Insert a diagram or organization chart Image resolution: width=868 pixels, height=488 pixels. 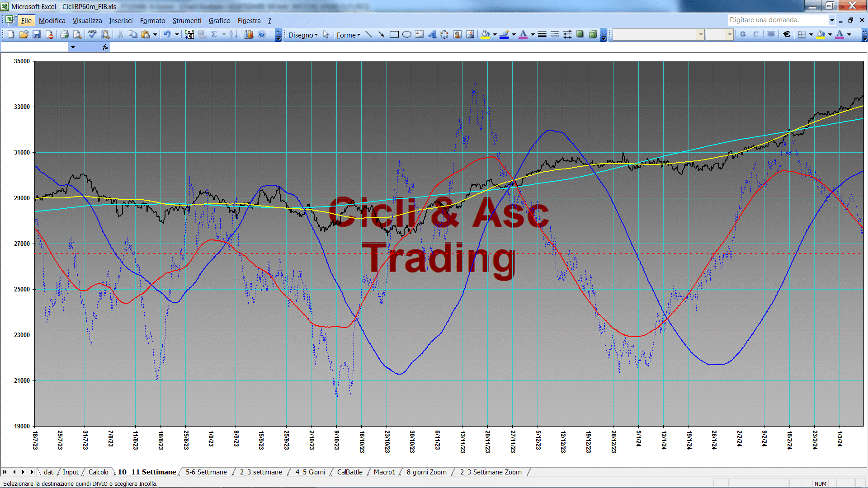tap(444, 34)
